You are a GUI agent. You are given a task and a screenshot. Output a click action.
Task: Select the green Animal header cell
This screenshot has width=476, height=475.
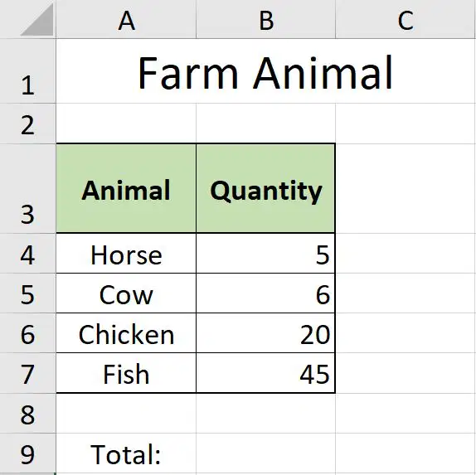pos(126,188)
